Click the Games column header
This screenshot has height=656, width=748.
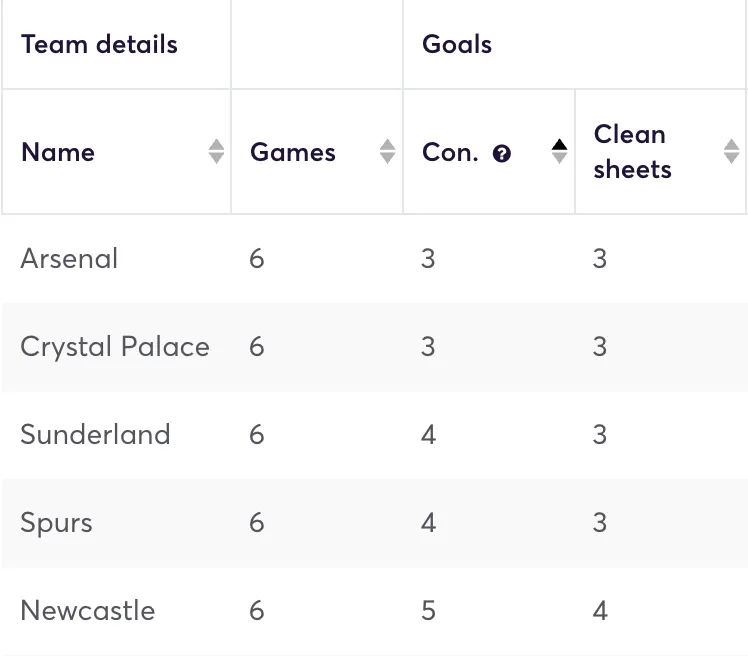pos(293,152)
